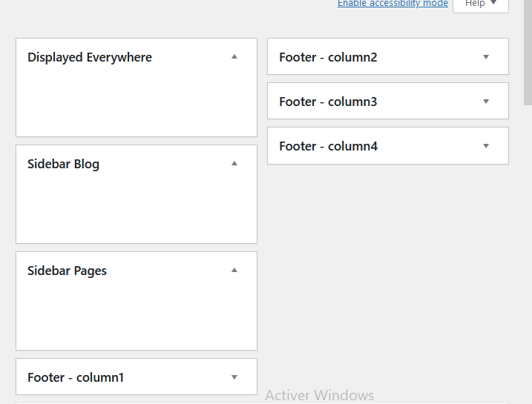The image size is (532, 404).
Task: Collapse the Sidebar Pages panel arrow
Action: [x=234, y=271]
